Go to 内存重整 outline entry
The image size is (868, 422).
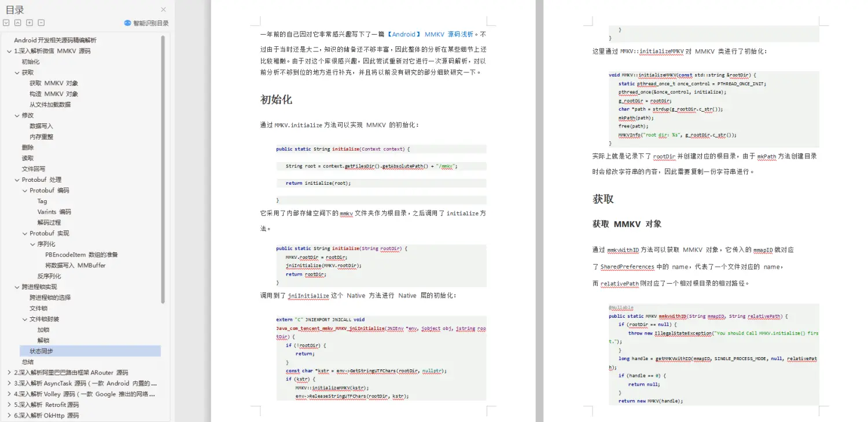(41, 137)
